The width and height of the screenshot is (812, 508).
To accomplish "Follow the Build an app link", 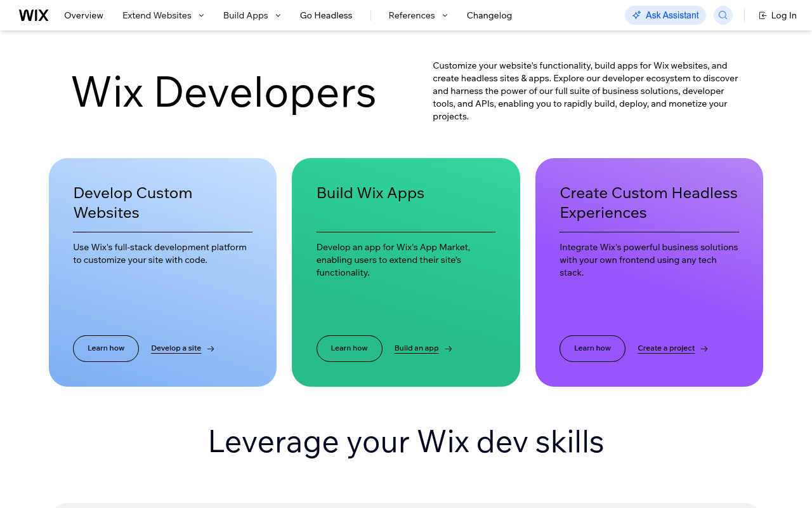I will 417,349.
